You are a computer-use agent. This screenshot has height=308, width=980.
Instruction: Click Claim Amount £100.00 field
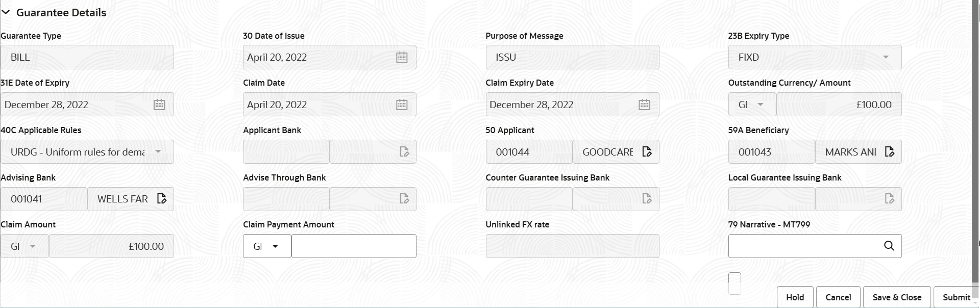[111, 246]
